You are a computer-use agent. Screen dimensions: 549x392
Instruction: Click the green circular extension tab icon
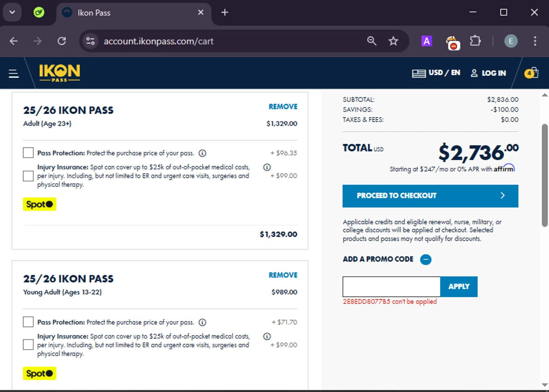tap(39, 12)
